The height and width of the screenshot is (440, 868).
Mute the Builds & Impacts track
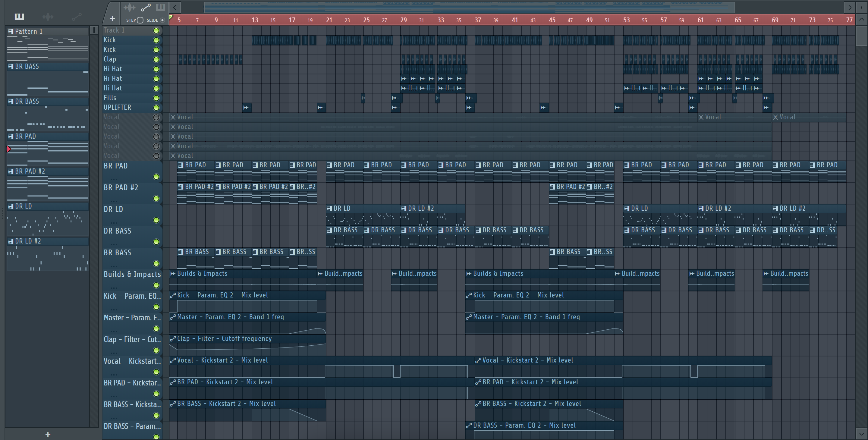156,285
